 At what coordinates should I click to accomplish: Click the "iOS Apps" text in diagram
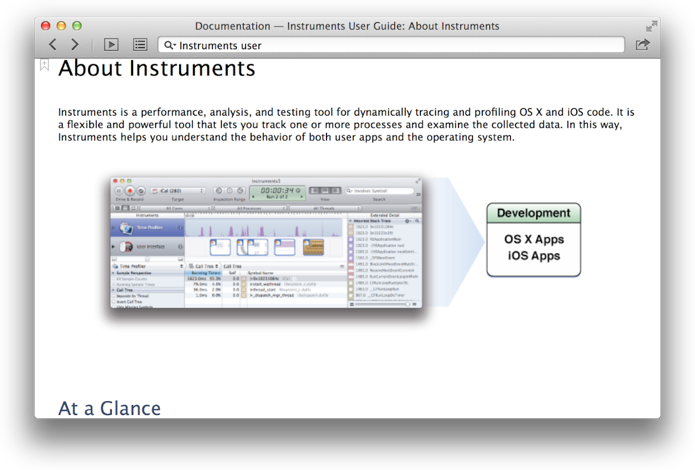coord(534,256)
